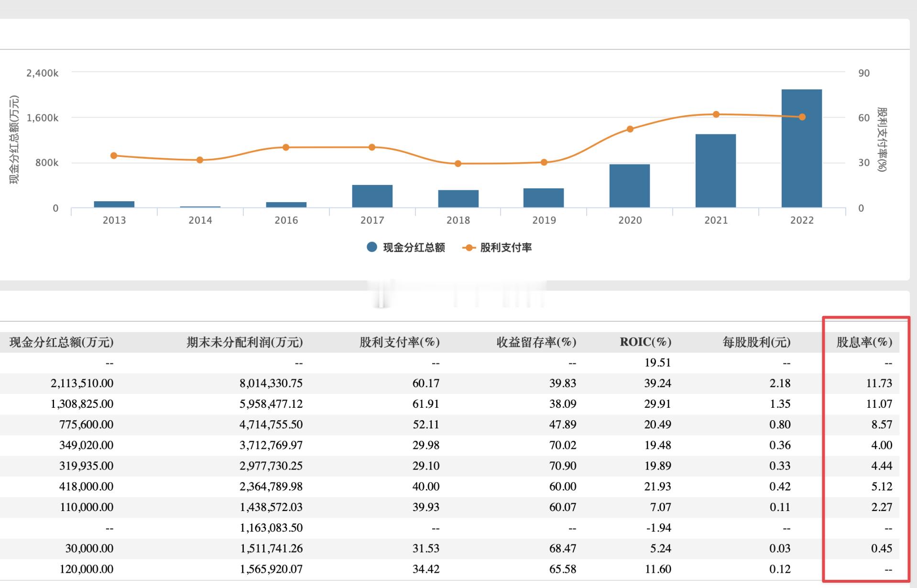Viewport: 917px width, 588px height.
Task: Select the payout ratio value 60.17
Action: pyautogui.click(x=426, y=383)
